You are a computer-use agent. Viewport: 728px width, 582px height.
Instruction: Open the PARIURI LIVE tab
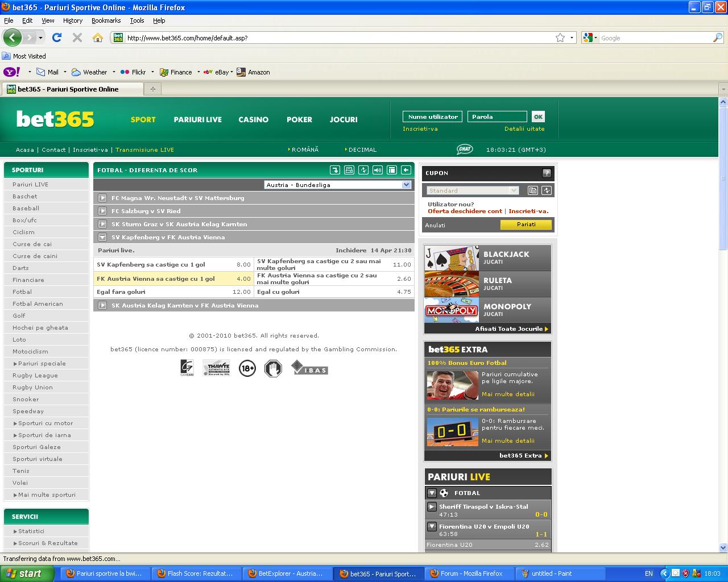(x=197, y=119)
